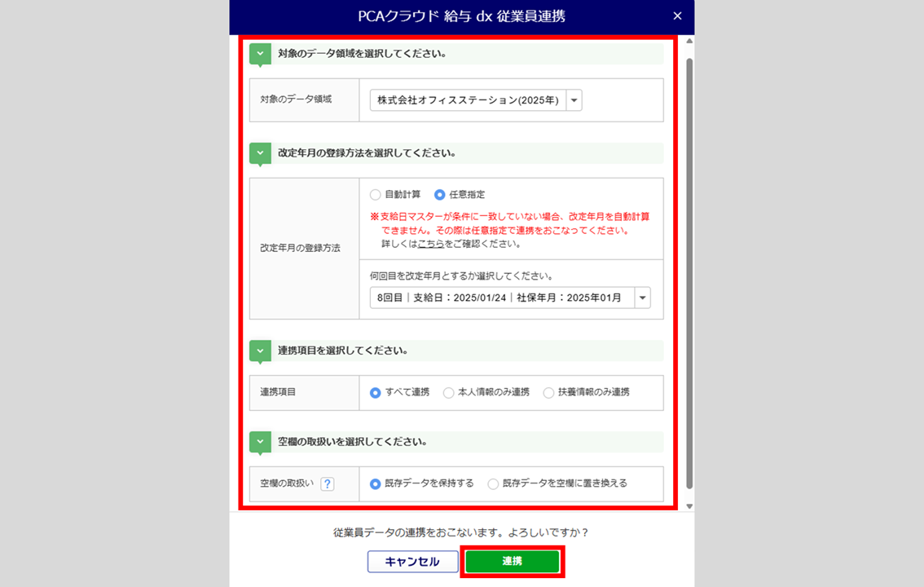Choose the すべて連携 radio option
The width and height of the screenshot is (924, 587).
(x=376, y=392)
